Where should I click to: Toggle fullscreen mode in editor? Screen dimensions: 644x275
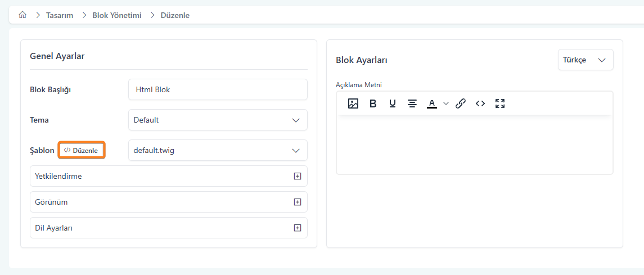(500, 103)
